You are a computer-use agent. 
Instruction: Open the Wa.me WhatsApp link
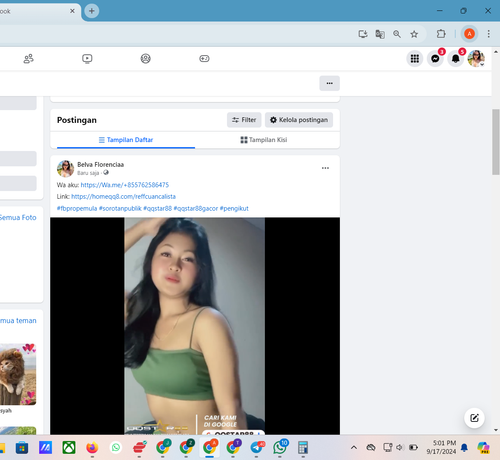[125, 185]
